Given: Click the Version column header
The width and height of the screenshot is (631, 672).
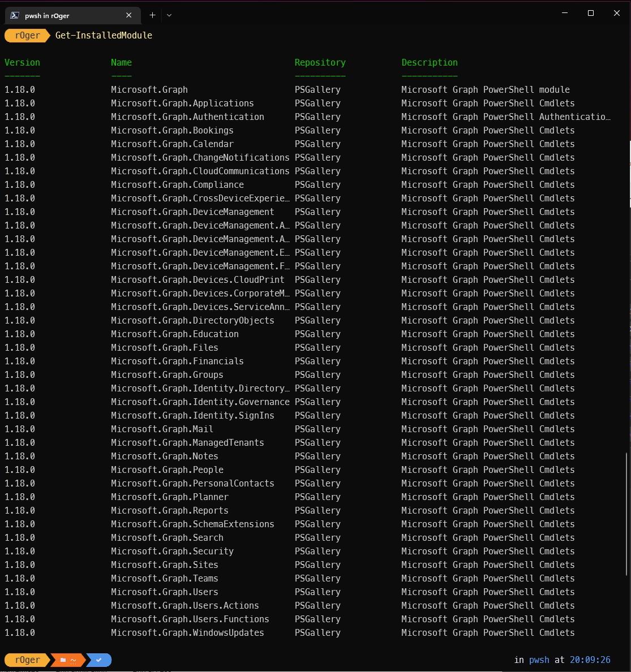Looking at the screenshot, I should pos(22,62).
